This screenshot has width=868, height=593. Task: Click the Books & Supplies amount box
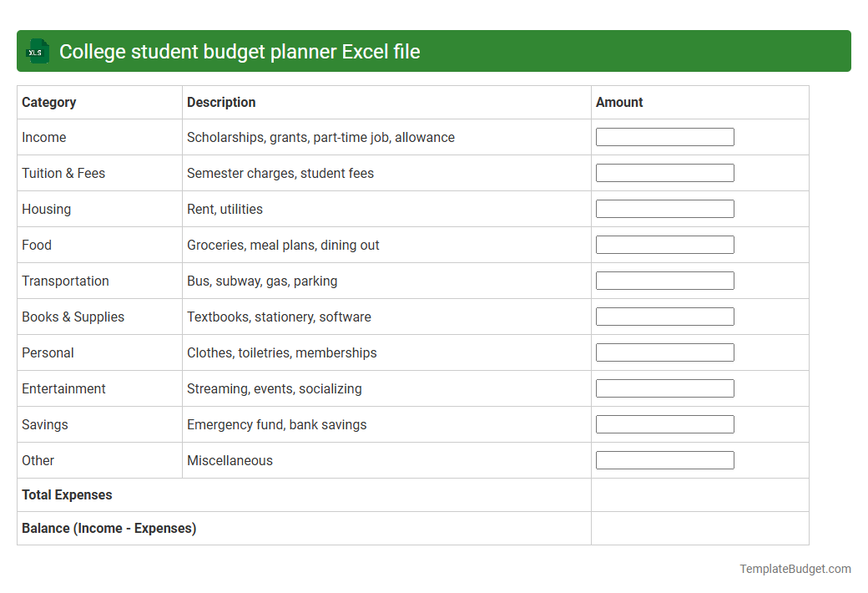coord(664,316)
